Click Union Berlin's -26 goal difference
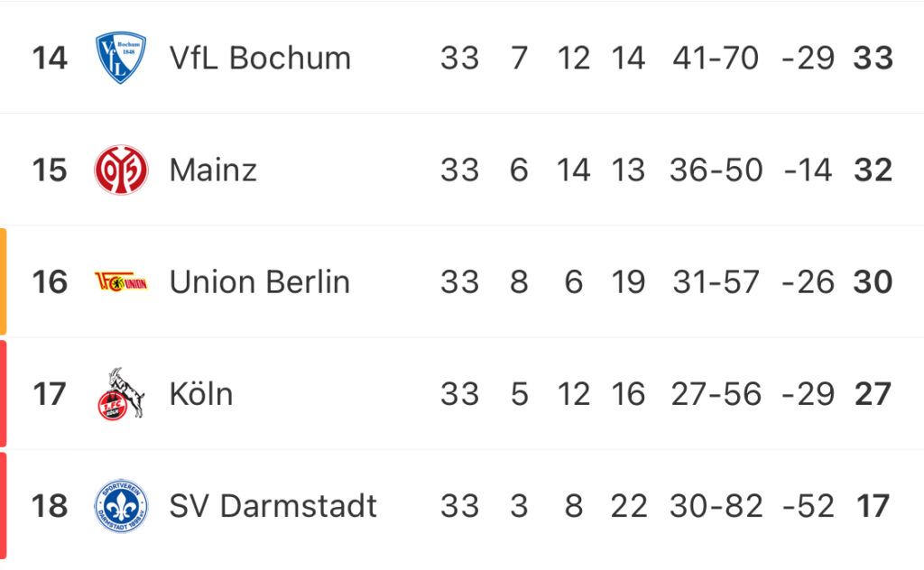The height and width of the screenshot is (570, 924). (x=808, y=282)
